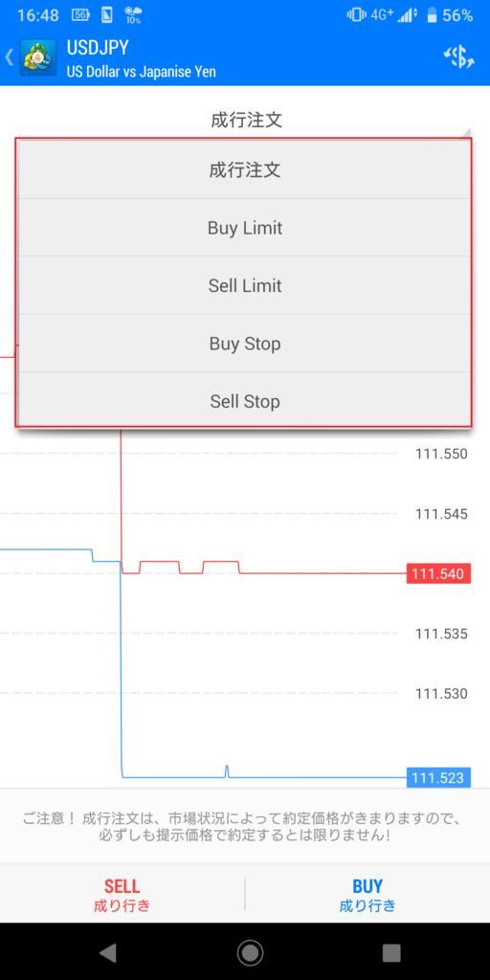Pick Buy Stop from order list
490x980 pixels.
point(245,344)
